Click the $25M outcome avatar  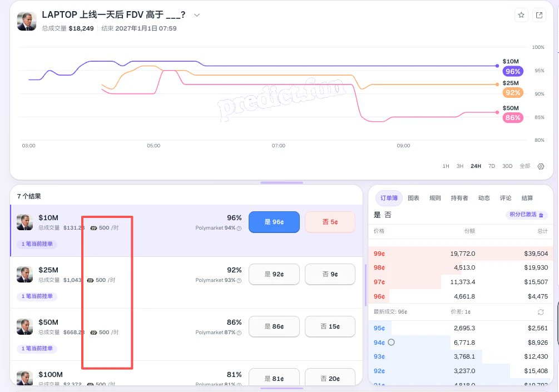coord(24,275)
